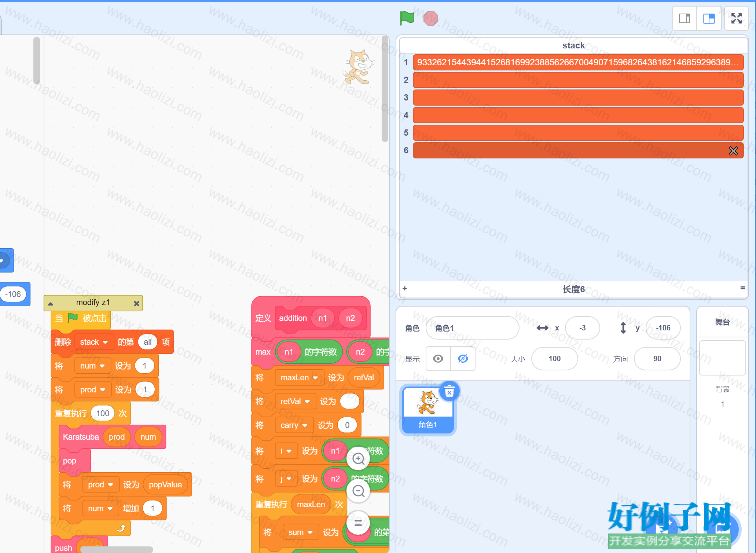756x553 pixels.
Task: Edit the sprite size field 100
Action: [554, 359]
